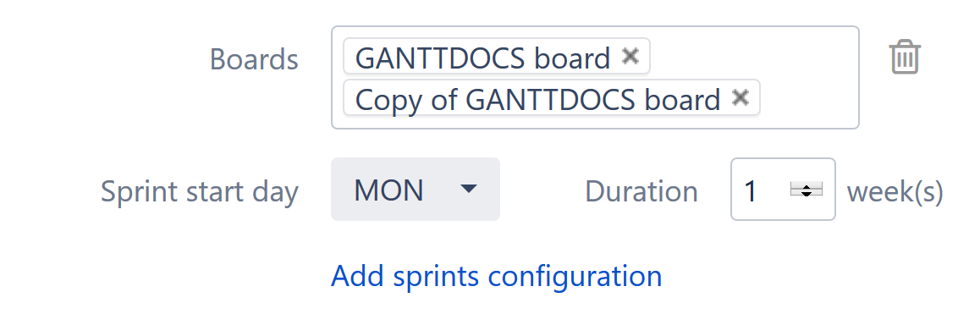The width and height of the screenshot is (980, 314).
Task: Click the Duration label
Action: point(641,190)
